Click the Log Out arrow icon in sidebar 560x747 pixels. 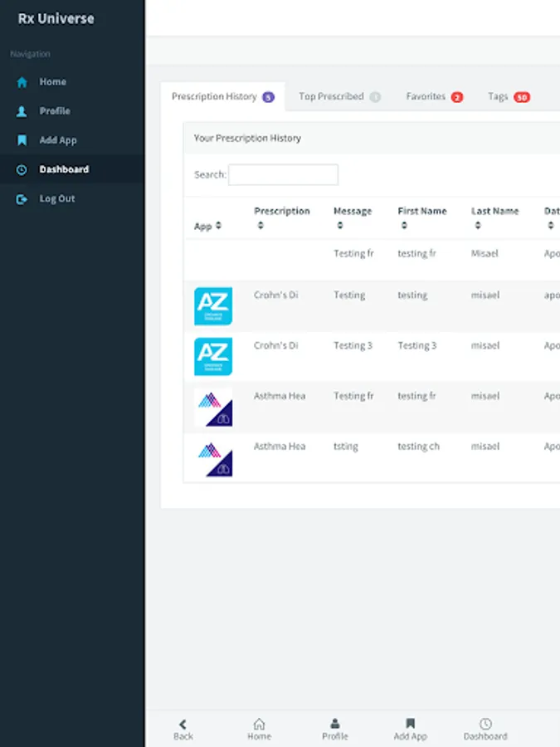pyautogui.click(x=22, y=199)
